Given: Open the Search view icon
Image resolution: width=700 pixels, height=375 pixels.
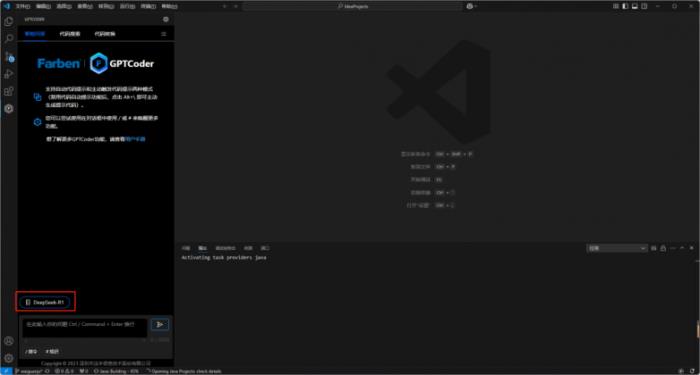Looking at the screenshot, I should point(8,39).
